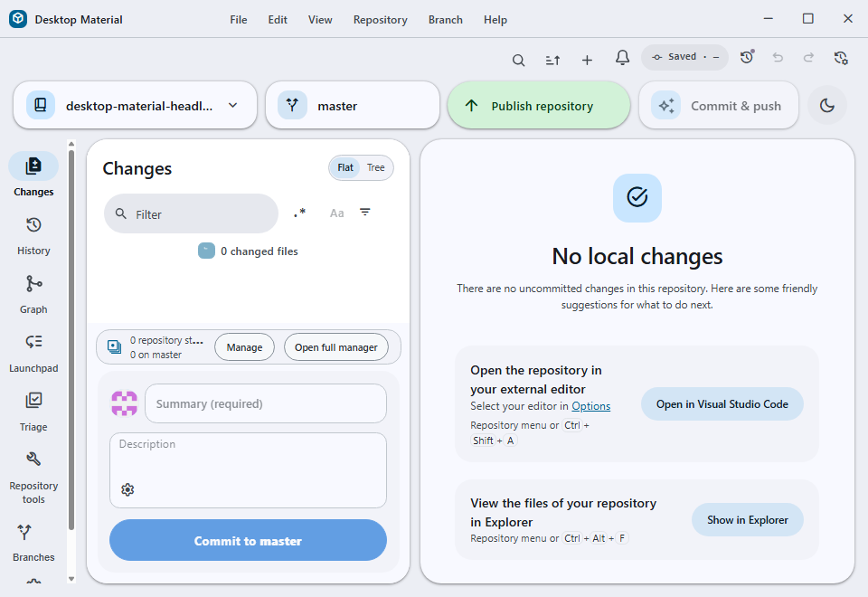Screen dimensions: 868x597
Task: Open the Repository tools sidebar section
Action: (x=33, y=478)
